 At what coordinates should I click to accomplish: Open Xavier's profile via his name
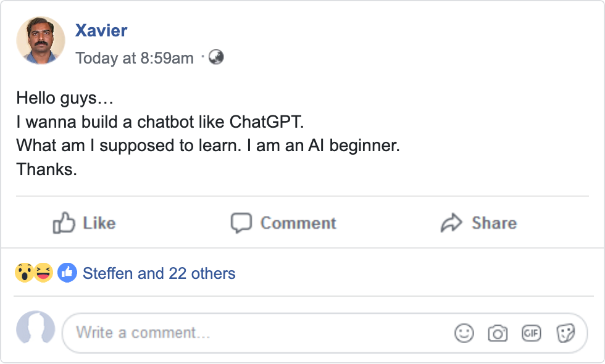pos(101,30)
